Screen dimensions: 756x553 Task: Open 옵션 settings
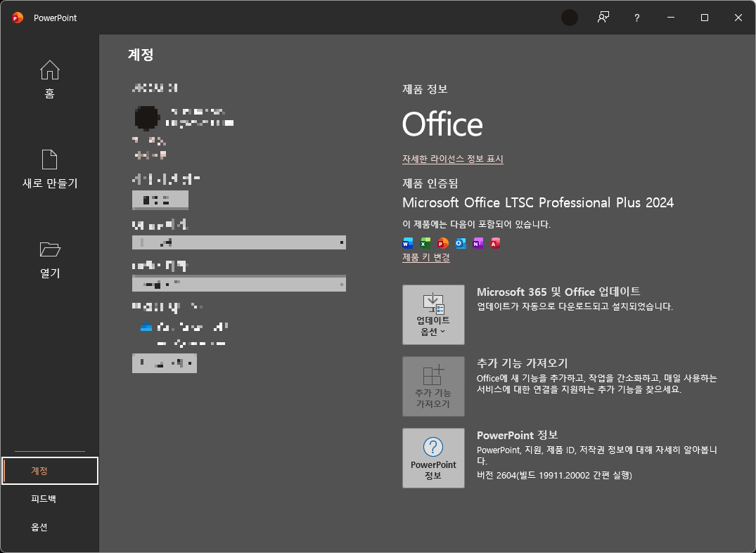[x=39, y=527]
